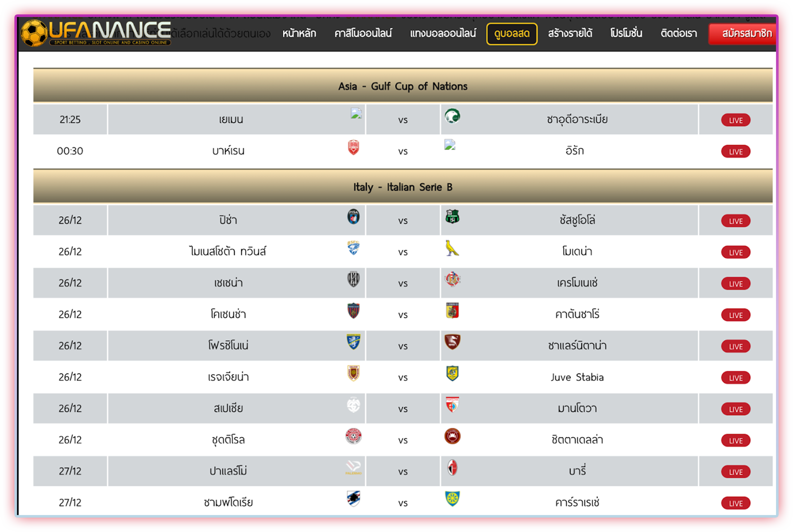Viewport: 793px width, 532px height.
Task: Open the หน้าหลัก menu item
Action: point(299,34)
